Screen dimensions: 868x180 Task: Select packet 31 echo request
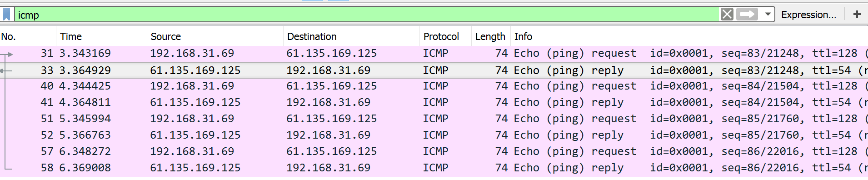[x=434, y=54]
